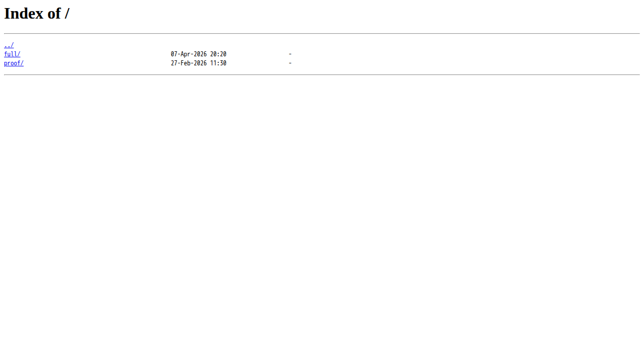Viewport: 644px width, 362px height.
Task: Click the trailing slash in the heading
Action: coord(67,14)
